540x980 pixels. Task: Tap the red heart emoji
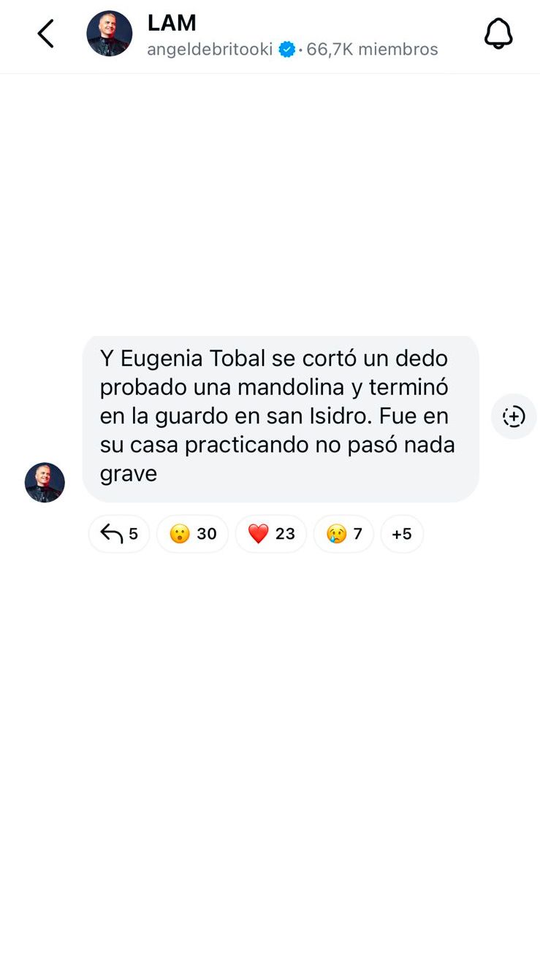258,534
